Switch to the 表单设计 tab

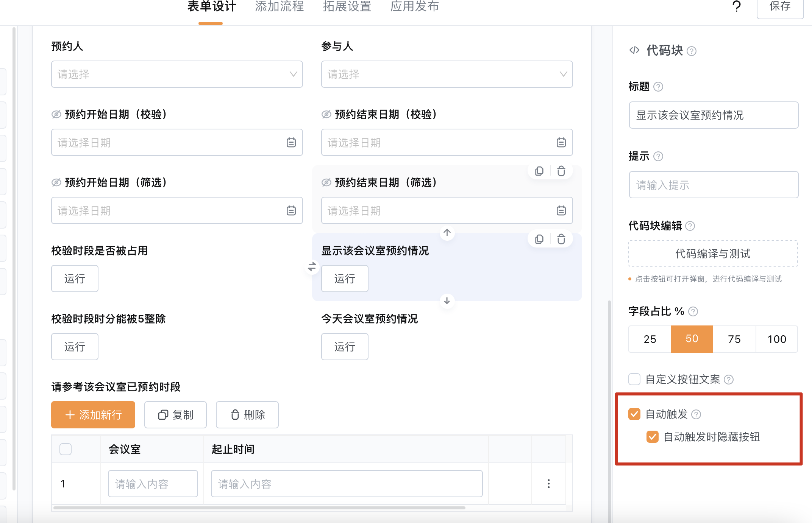click(x=212, y=6)
